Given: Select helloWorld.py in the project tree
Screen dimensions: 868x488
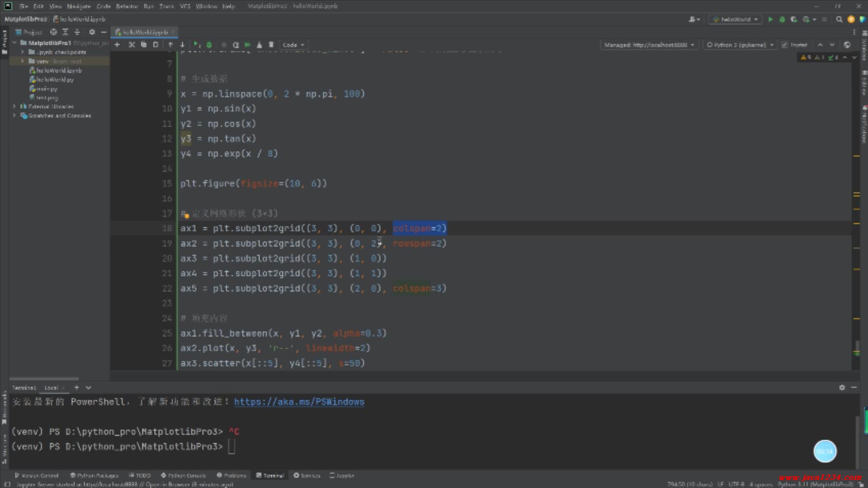Looking at the screenshot, I should pos(55,80).
